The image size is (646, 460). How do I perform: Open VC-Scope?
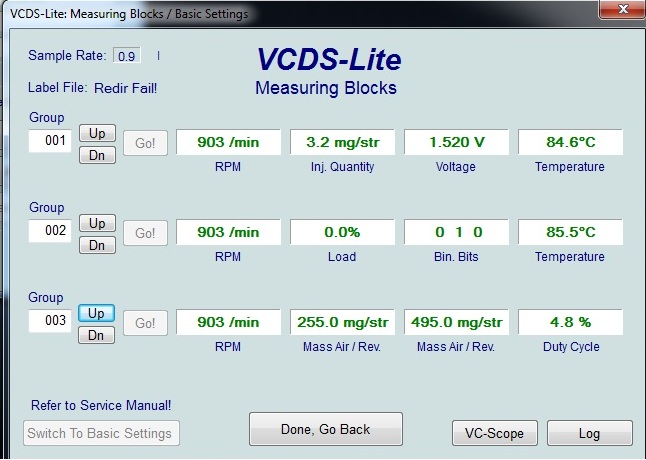click(495, 433)
